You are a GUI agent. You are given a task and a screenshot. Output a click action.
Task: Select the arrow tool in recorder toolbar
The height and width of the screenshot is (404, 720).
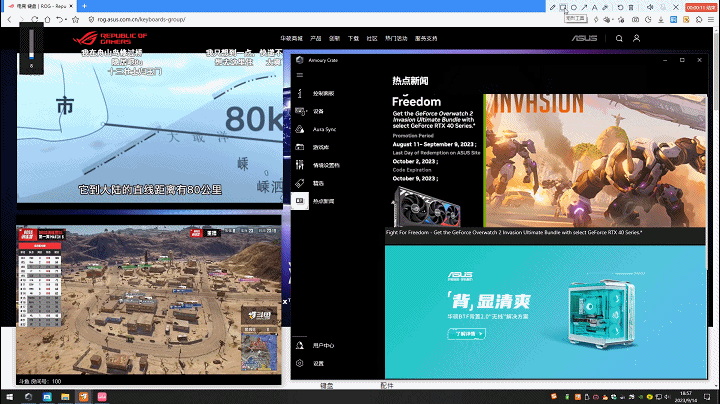coord(584,7)
